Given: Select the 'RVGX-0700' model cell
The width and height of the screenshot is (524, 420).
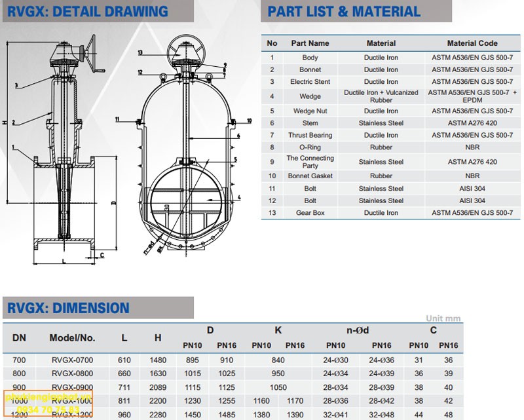Looking at the screenshot, I should (72, 360).
